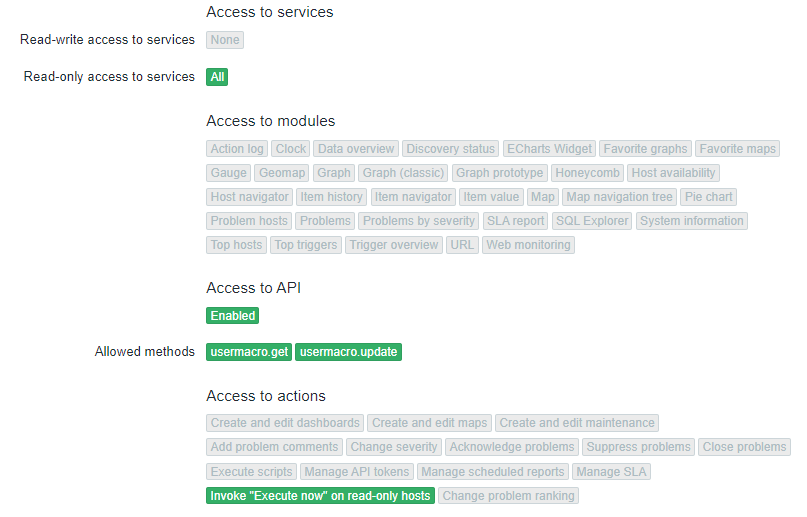Click 'Invoke Execute now on read-only hosts' action

pos(320,496)
